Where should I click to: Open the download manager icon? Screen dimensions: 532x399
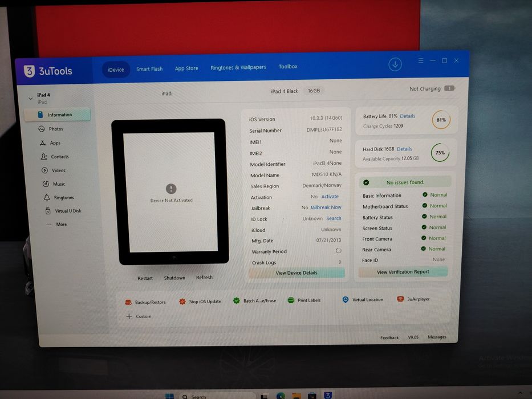[x=395, y=64]
